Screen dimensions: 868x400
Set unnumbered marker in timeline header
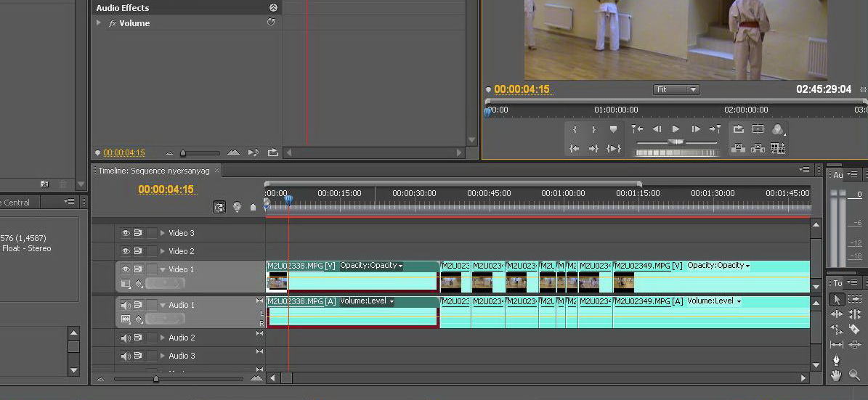[x=253, y=207]
